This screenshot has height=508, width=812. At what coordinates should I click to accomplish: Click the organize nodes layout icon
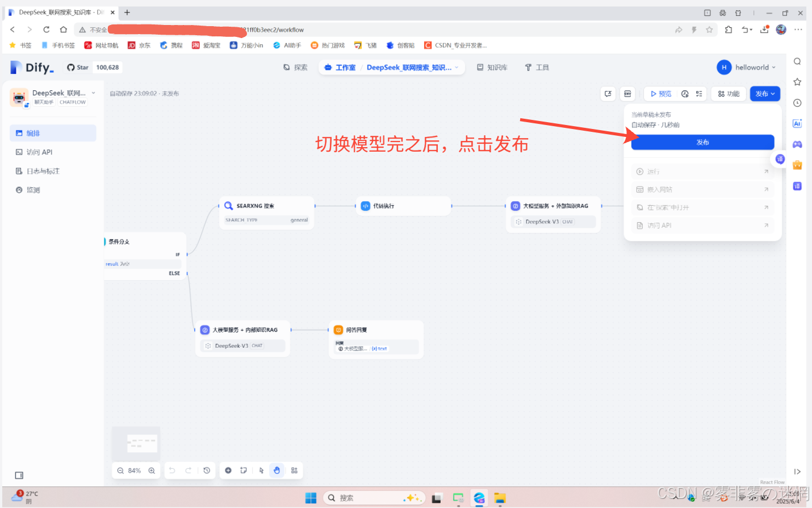294,470
